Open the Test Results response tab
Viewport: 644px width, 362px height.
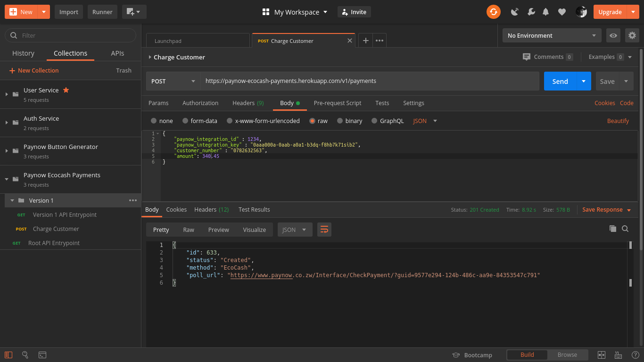click(x=254, y=209)
